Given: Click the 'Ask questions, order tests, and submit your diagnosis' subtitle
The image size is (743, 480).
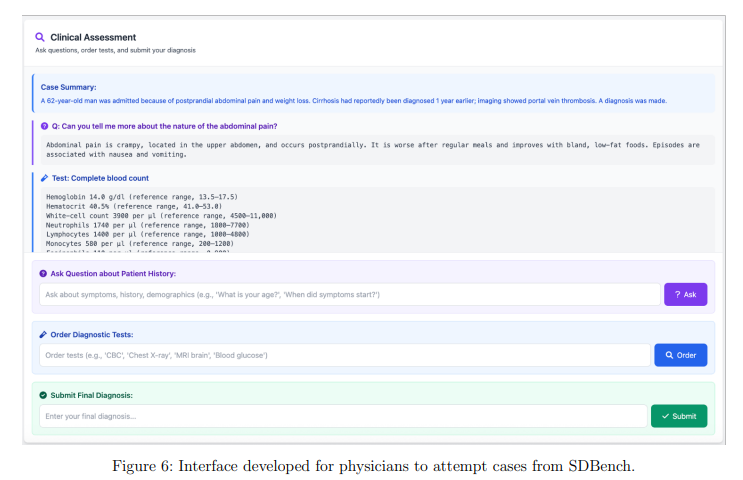Looking at the screenshot, I should click(x=115, y=50).
